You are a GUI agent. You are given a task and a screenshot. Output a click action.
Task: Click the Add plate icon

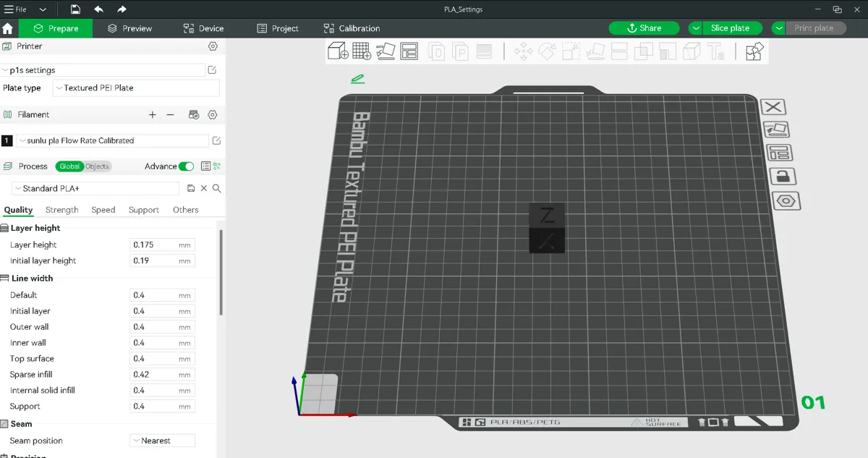(x=362, y=51)
